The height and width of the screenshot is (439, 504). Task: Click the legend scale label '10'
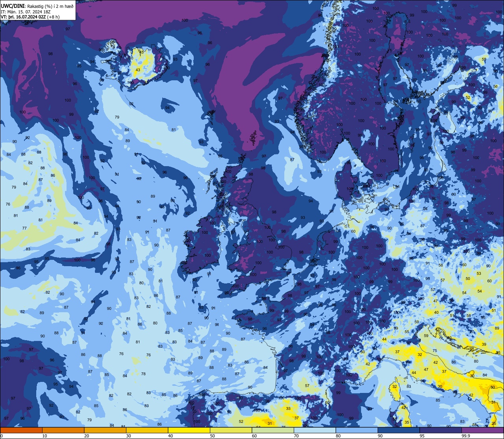coord(44,436)
